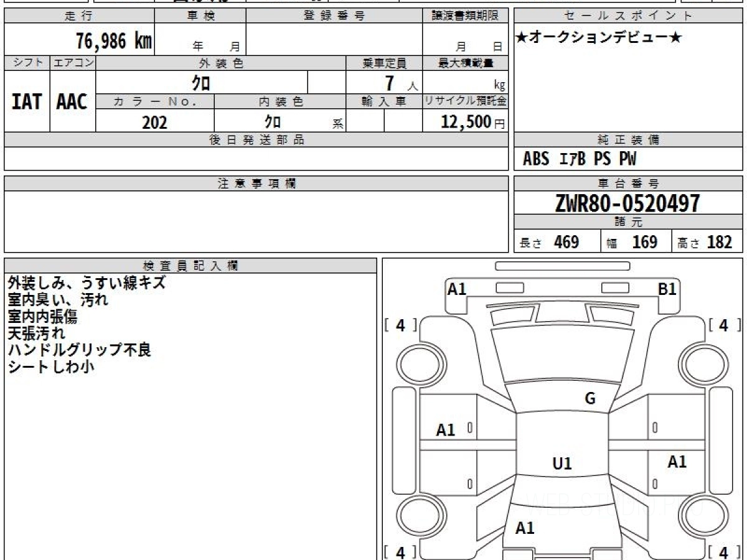Select the note ハンドルグリップ不良

(80, 350)
